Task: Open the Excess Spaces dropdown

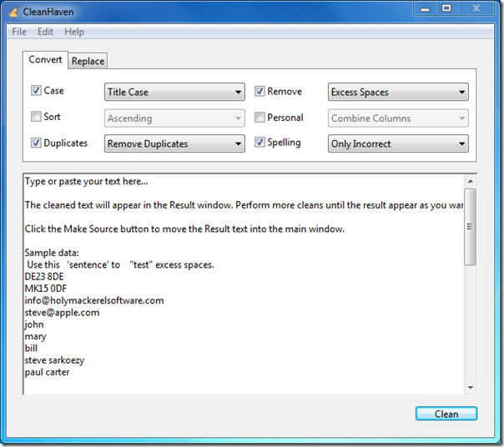Action: pos(398,92)
